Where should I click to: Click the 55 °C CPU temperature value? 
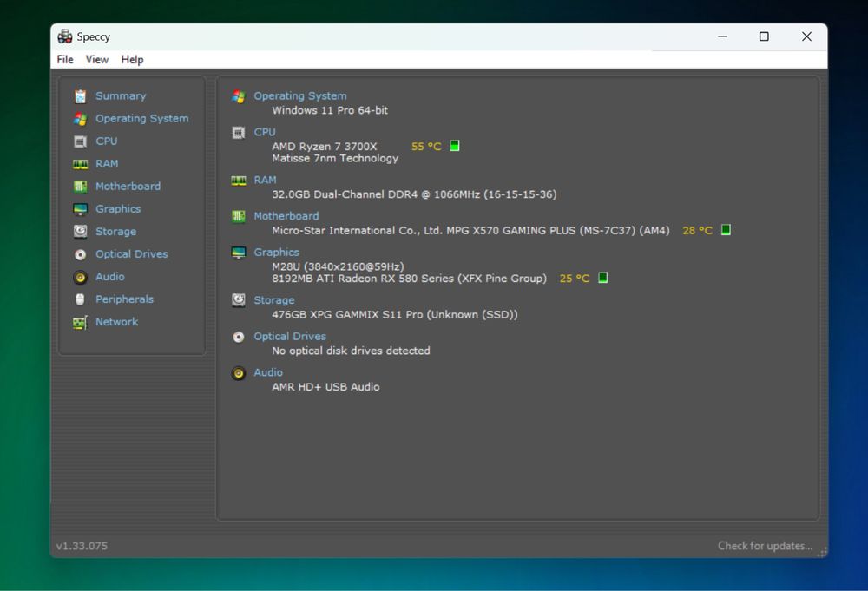(426, 147)
